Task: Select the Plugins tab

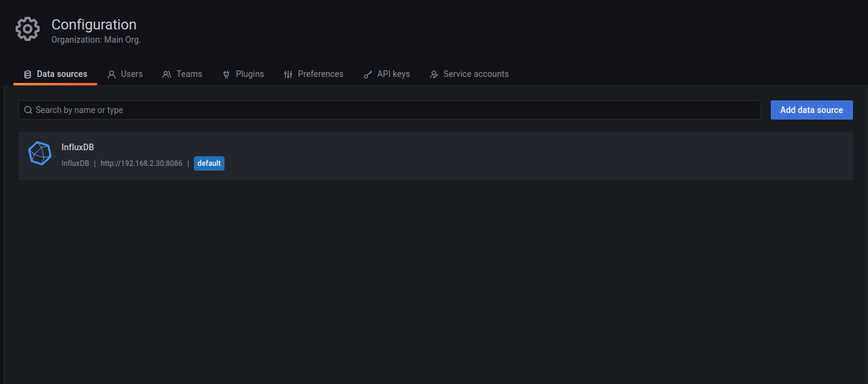Action: pos(243,74)
